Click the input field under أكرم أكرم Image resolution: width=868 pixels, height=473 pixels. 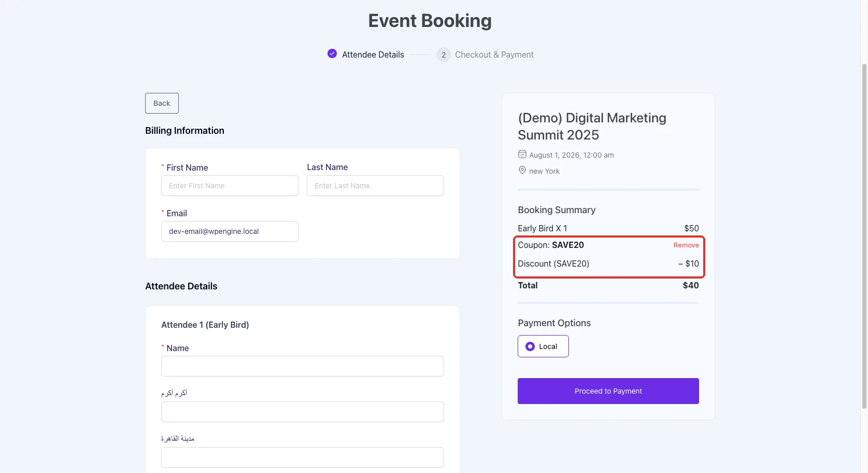303,412
